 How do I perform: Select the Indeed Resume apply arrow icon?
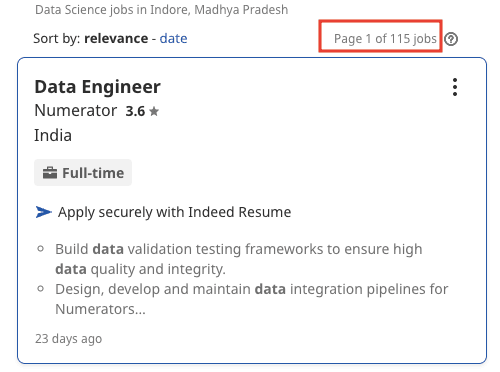(x=44, y=212)
